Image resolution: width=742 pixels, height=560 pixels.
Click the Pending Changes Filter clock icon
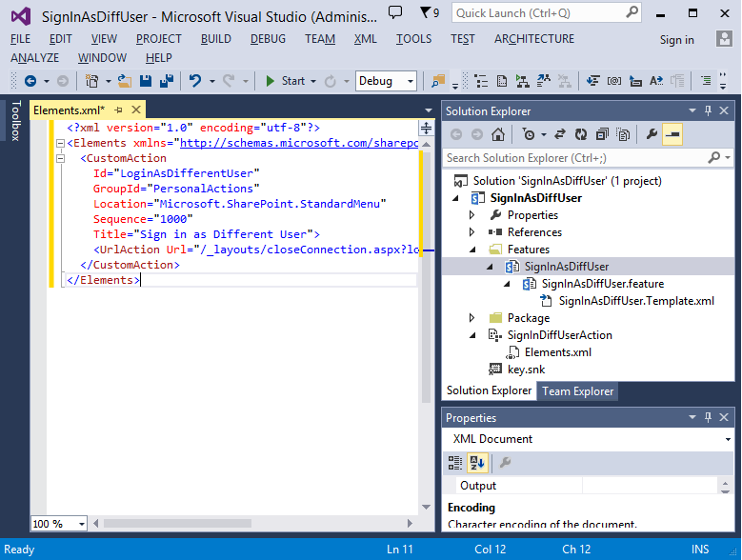(529, 135)
